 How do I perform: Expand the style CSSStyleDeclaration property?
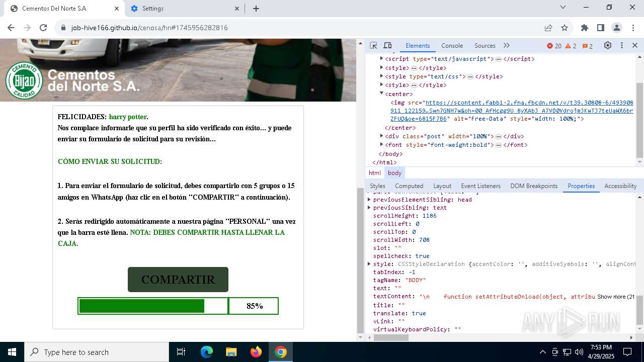369,264
